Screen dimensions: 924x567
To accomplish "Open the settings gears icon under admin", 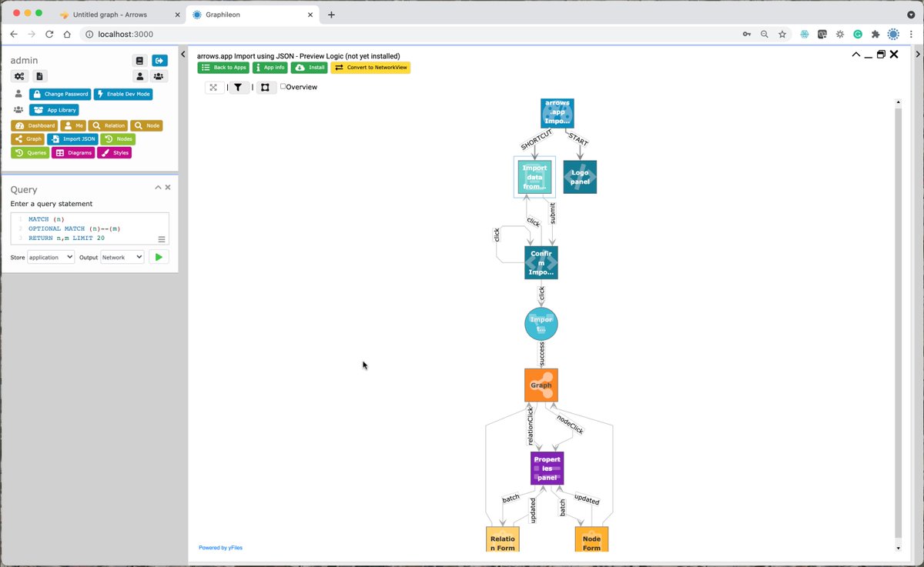I will [x=19, y=76].
